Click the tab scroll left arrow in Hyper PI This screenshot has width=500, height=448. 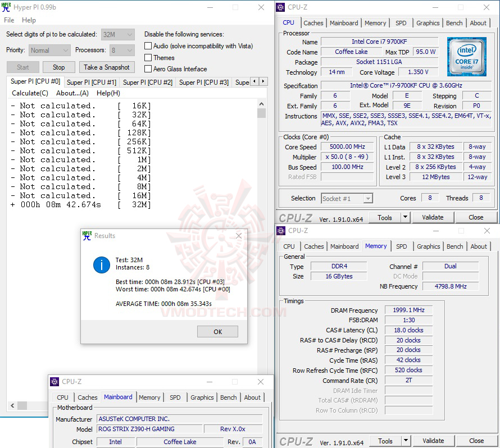[x=254, y=81]
